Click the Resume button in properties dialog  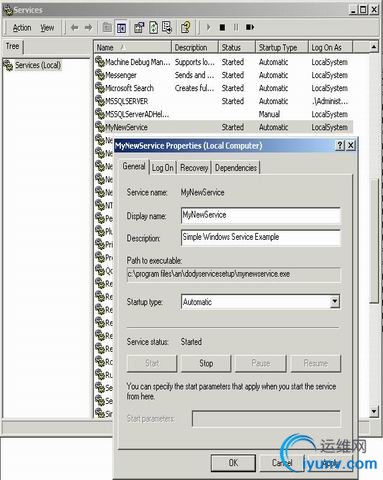point(316,363)
